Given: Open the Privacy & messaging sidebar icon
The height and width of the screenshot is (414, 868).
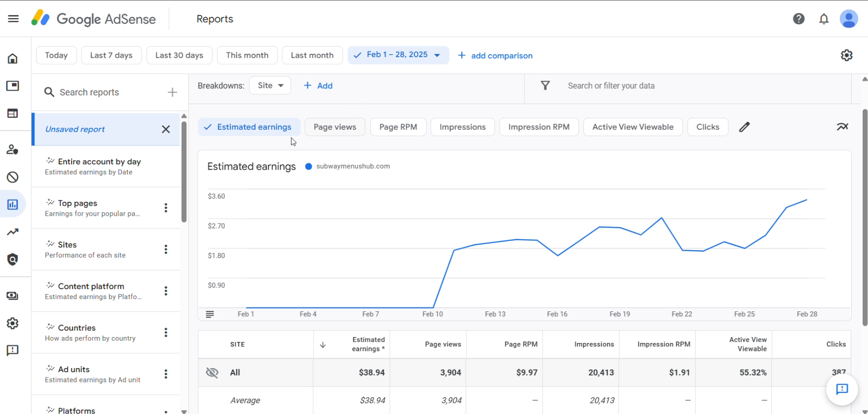Looking at the screenshot, I should (x=13, y=150).
